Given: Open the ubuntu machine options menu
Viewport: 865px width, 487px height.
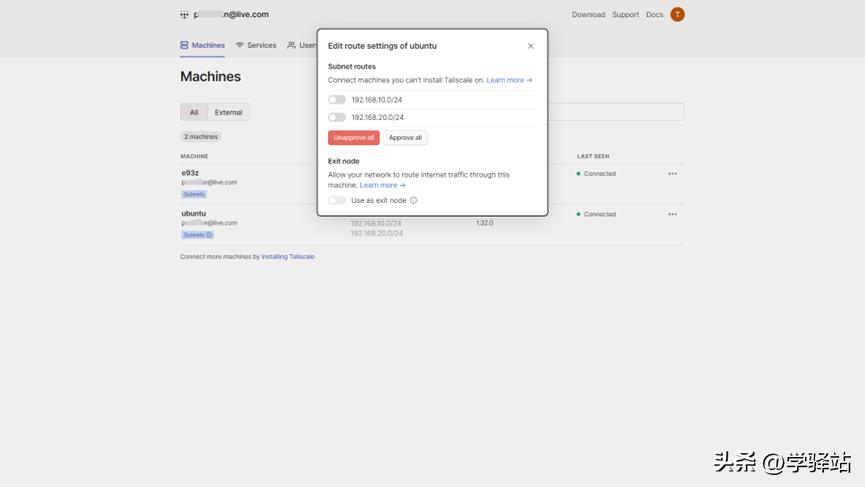Looking at the screenshot, I should pos(672,215).
